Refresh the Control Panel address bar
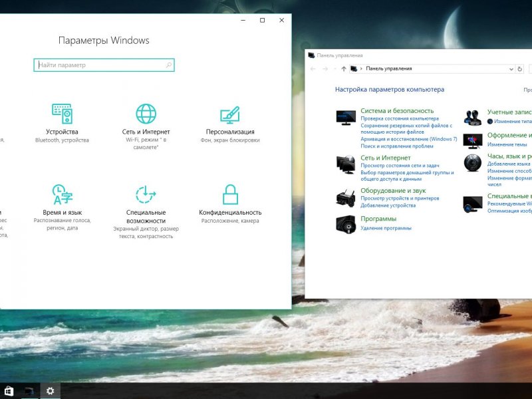Viewport: 532px width, 399px height. [x=519, y=69]
